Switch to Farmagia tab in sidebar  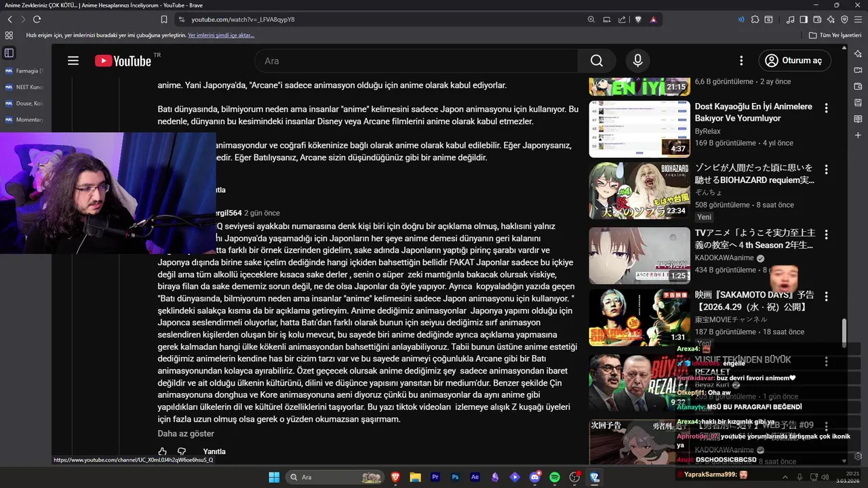[x=24, y=70]
